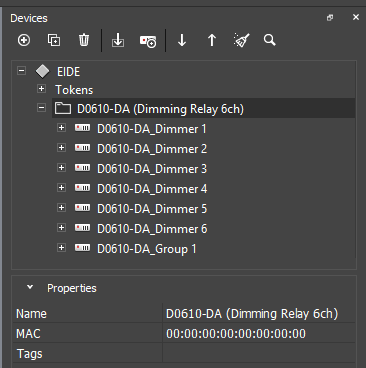The image size is (366, 368).
Task: Select D0610-DA (Dimming Relay 6ch) folder row
Action: coord(203,108)
